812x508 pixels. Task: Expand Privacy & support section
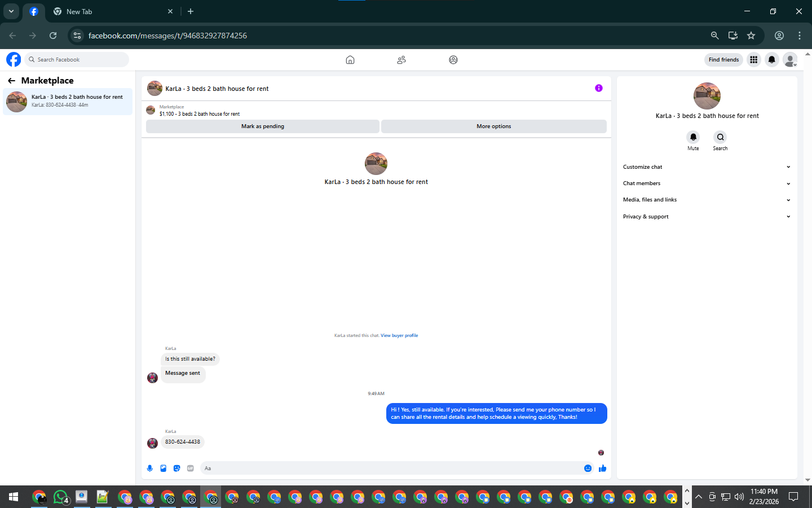[707, 217]
